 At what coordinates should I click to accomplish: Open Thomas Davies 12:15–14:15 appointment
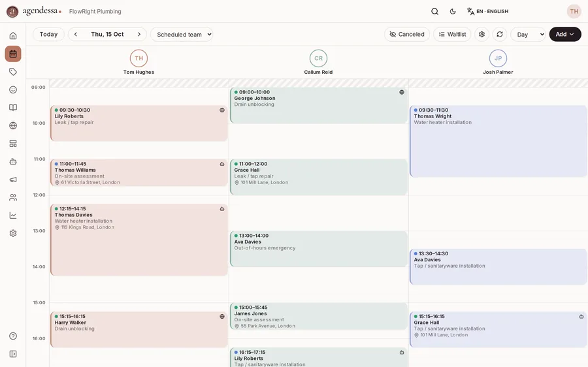(139, 240)
